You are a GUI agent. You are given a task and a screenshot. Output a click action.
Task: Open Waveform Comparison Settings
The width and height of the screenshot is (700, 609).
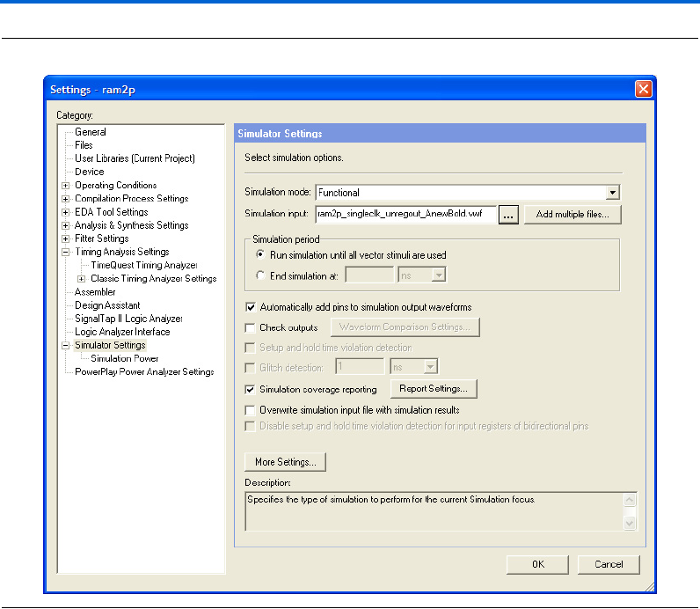click(405, 327)
